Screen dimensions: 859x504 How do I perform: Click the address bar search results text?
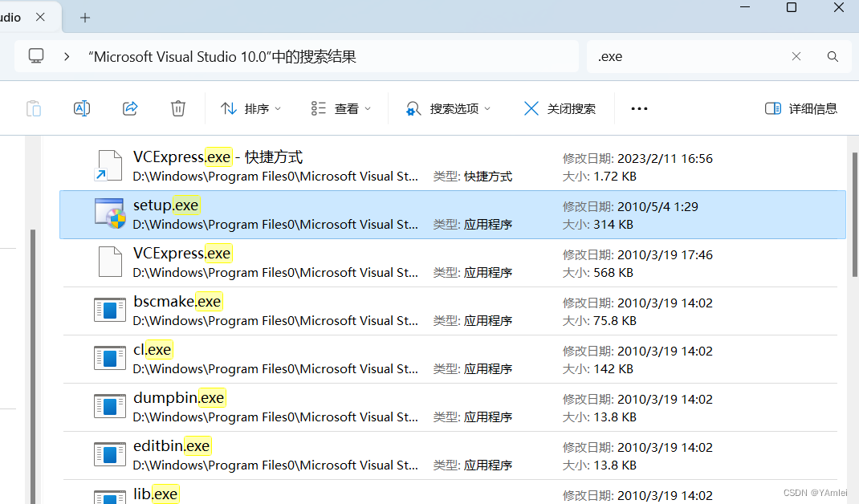coord(222,56)
